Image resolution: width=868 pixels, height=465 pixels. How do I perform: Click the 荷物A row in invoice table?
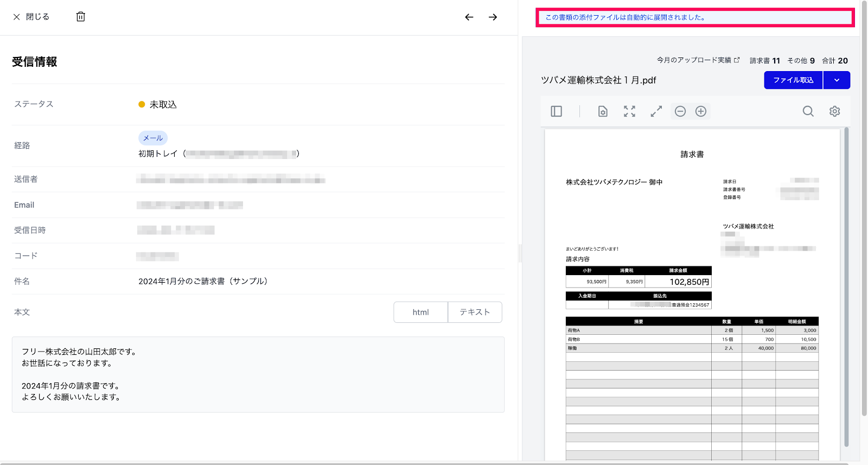692,330
